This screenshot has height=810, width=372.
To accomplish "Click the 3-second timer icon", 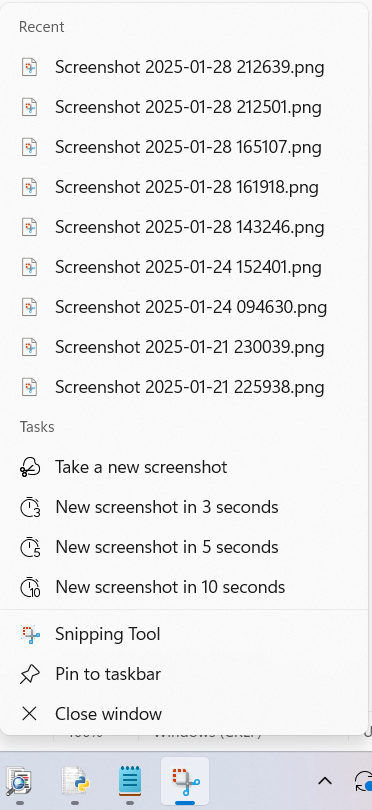I will tap(30, 507).
